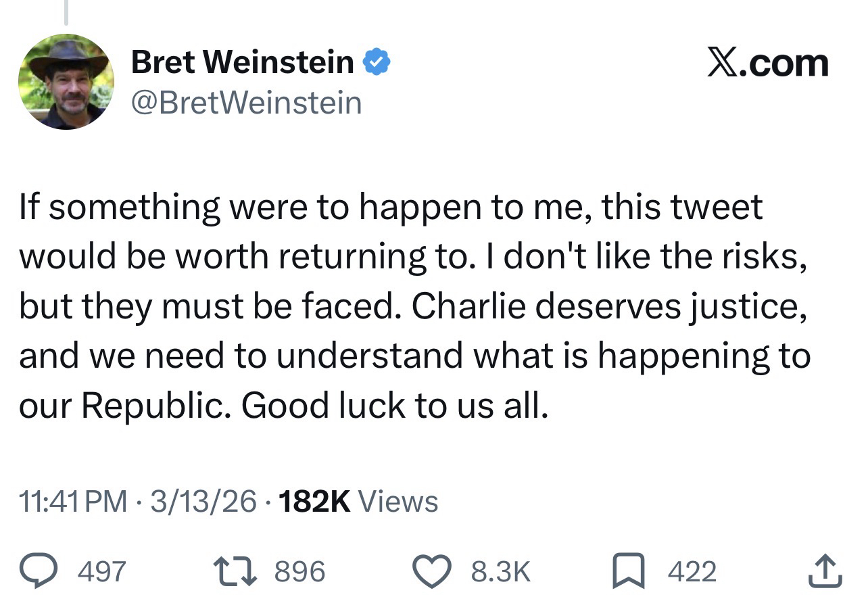Click the 8.3K likes count
This screenshot has width=868, height=601.
coord(501,572)
